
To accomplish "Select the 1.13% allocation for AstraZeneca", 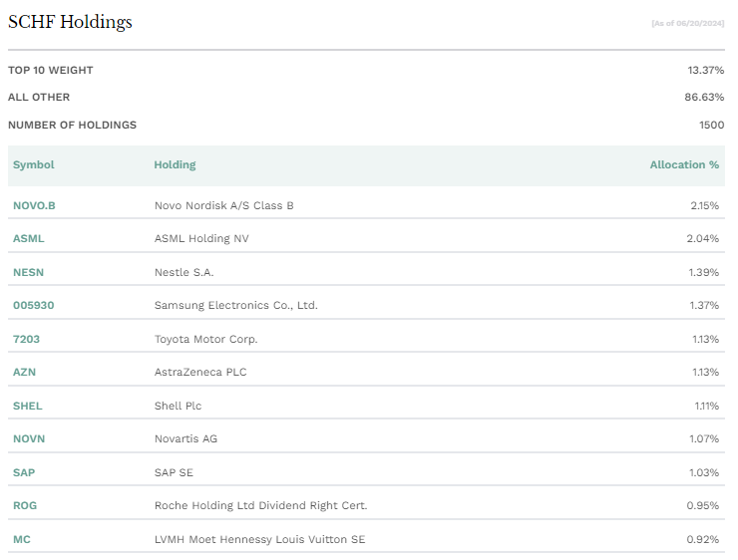I will pyautogui.click(x=705, y=372).
